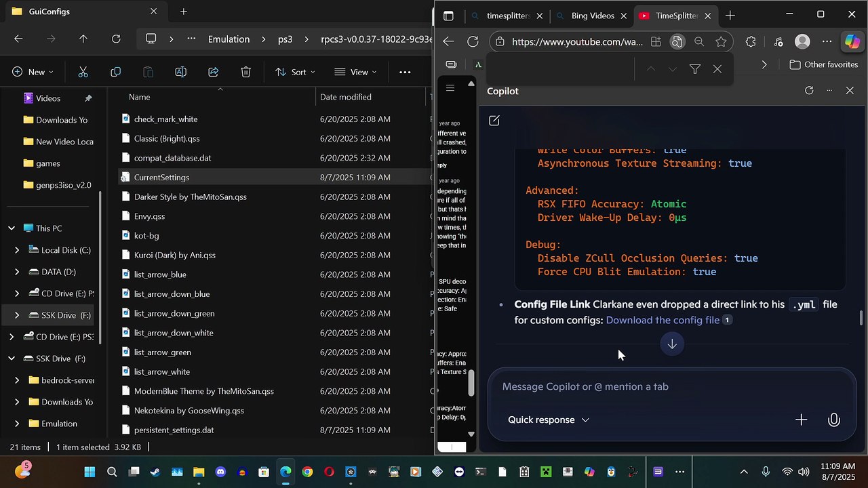Screen dimensions: 868x488
Task: Sort files by Name column header
Action: 140,97
